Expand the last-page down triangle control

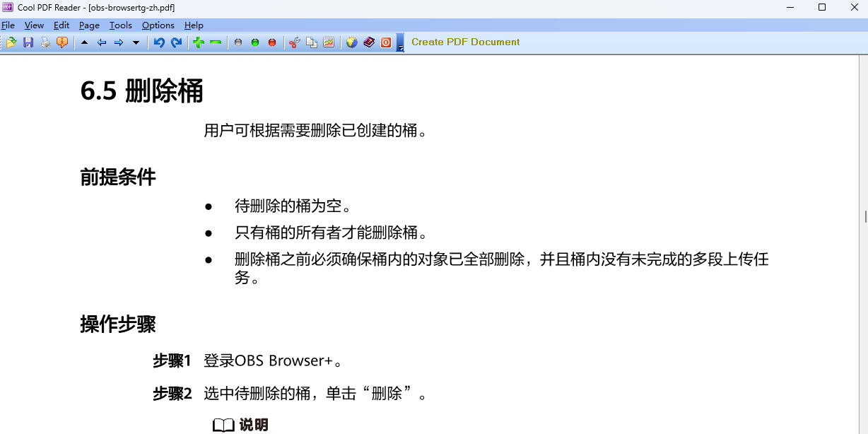click(136, 42)
